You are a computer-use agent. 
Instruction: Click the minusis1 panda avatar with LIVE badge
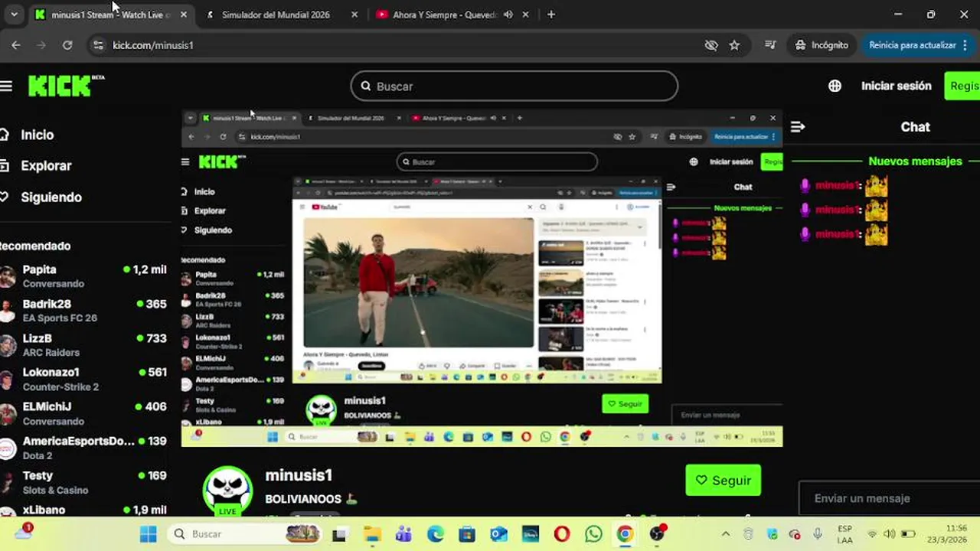coord(227,490)
